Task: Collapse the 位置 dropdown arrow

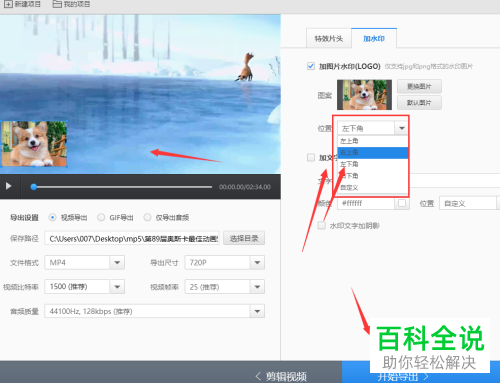Action: 402,128
